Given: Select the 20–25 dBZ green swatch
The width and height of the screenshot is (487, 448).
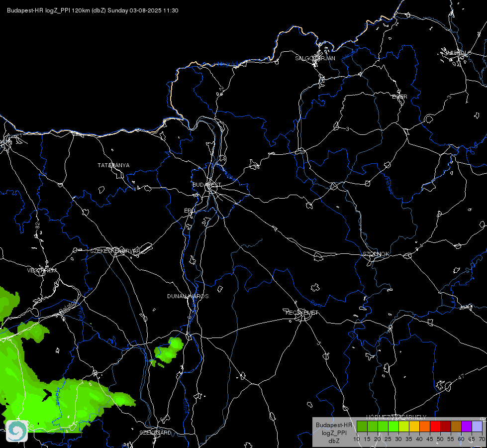Looking at the screenshot, I should [383, 427].
